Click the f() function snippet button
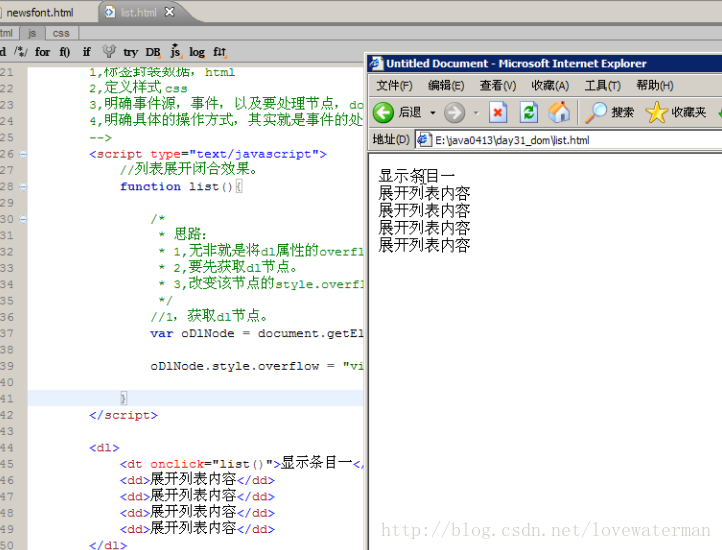The width and height of the screenshot is (722, 550). pyautogui.click(x=64, y=52)
